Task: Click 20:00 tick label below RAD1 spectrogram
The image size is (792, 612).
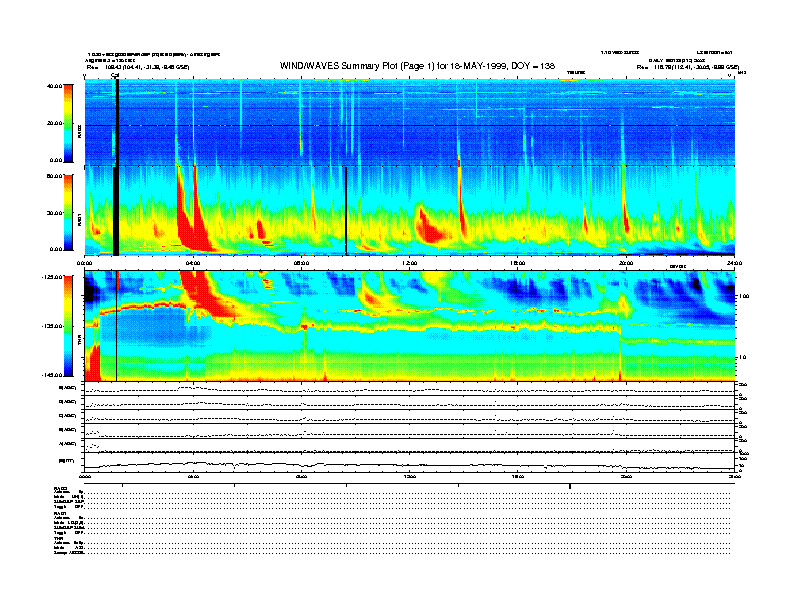Action: pos(626,263)
